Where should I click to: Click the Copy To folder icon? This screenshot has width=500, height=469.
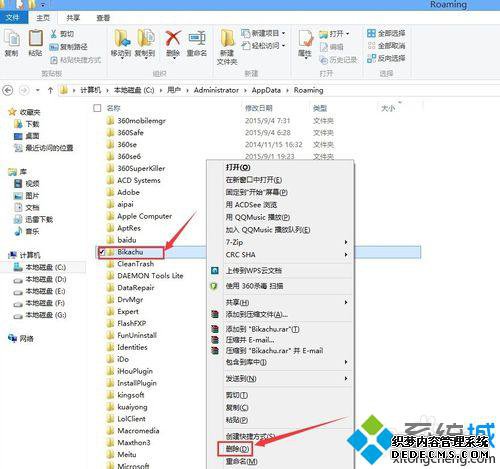(145, 38)
